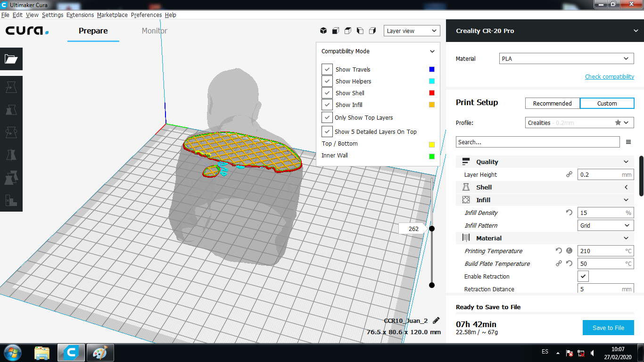The width and height of the screenshot is (644, 362).
Task: Open the Profile Crealities dropdown
Action: tap(579, 123)
